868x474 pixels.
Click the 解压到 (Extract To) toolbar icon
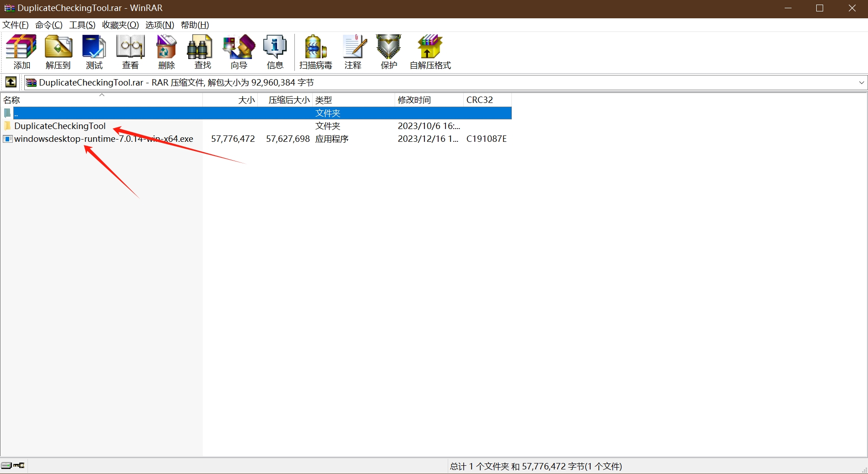[58, 47]
